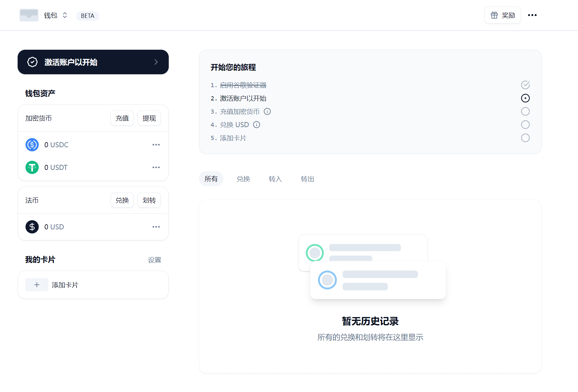Click the 设置 link under 我的卡片
The width and height of the screenshot is (578, 392).
click(155, 260)
